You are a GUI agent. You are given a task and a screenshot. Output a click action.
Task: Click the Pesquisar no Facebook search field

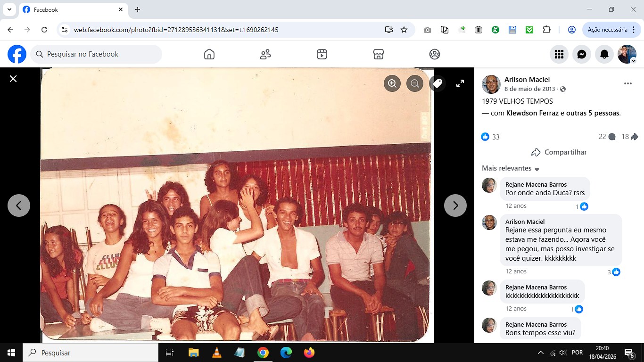pyautogui.click(x=97, y=54)
